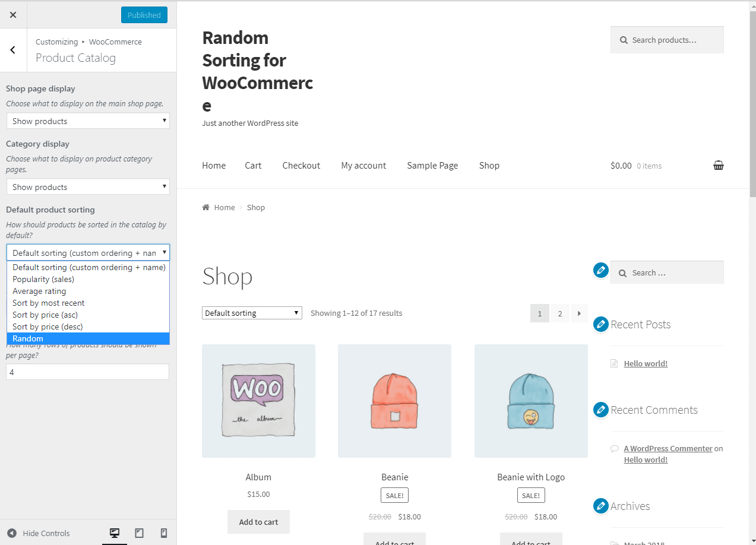
Task: Click the Album product thumbnail
Action: pos(258,401)
